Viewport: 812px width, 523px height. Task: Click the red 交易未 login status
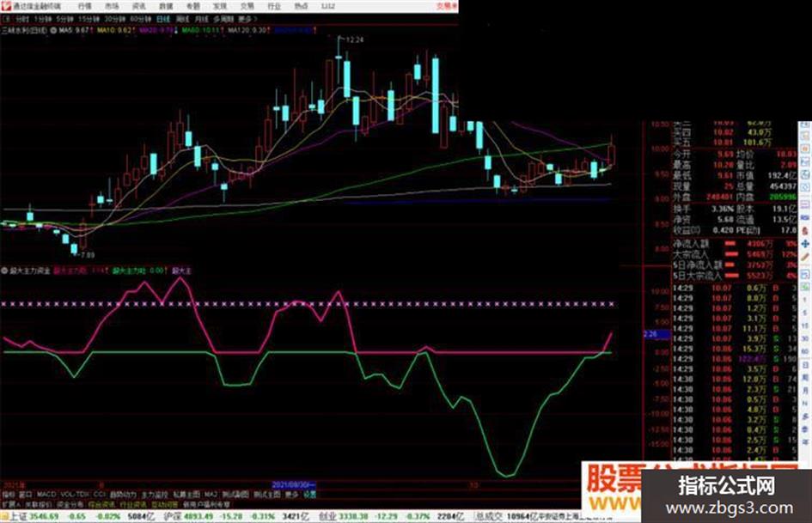[x=447, y=6]
